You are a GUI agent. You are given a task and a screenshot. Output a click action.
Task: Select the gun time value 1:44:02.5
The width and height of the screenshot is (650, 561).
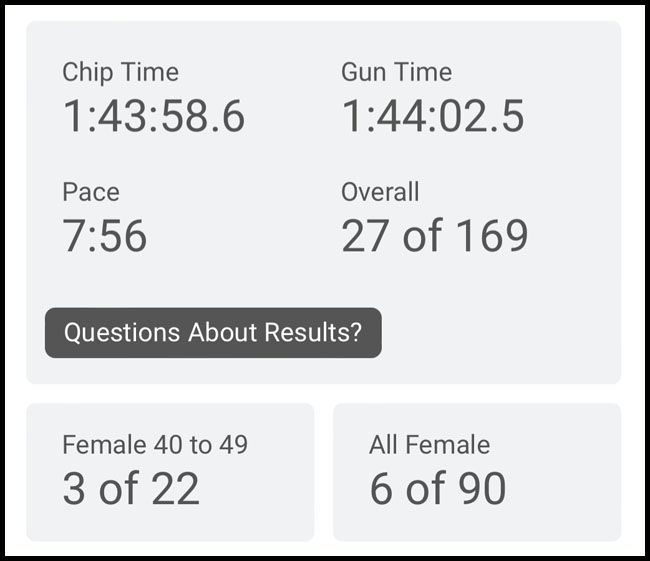tap(432, 117)
